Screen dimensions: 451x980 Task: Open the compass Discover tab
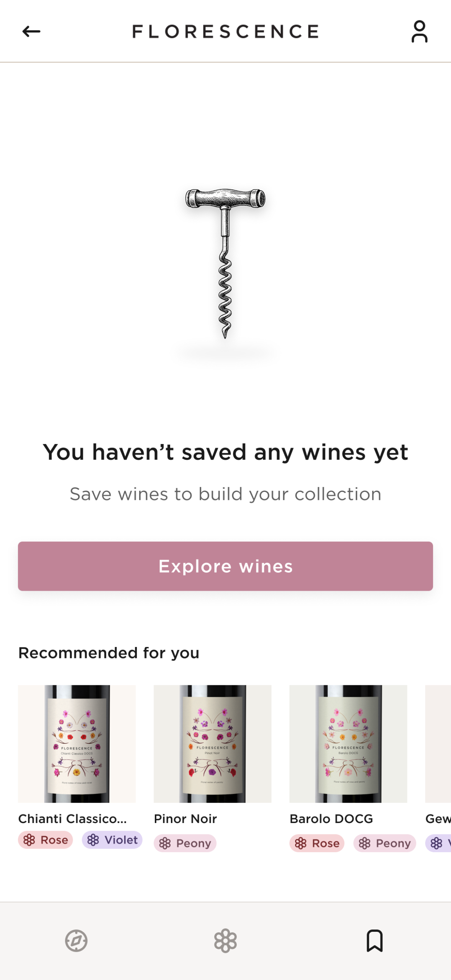click(x=76, y=941)
